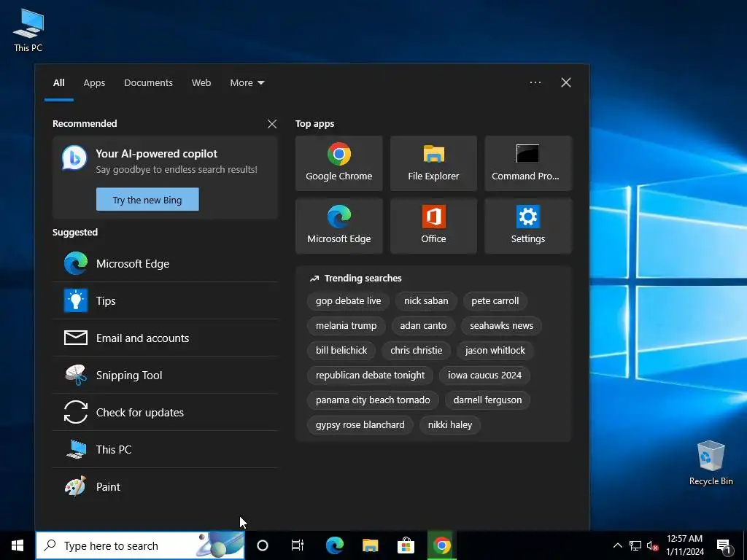Search trending 'panama city beach tornado'
Screen dimensions: 747x560
click(373, 400)
